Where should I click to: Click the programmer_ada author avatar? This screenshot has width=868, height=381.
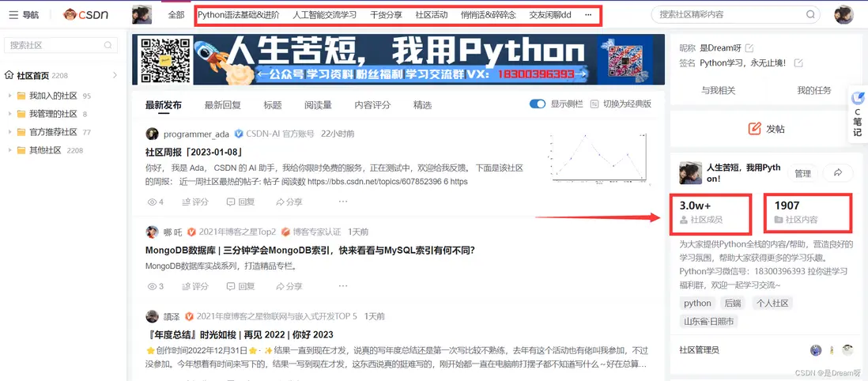[153, 134]
